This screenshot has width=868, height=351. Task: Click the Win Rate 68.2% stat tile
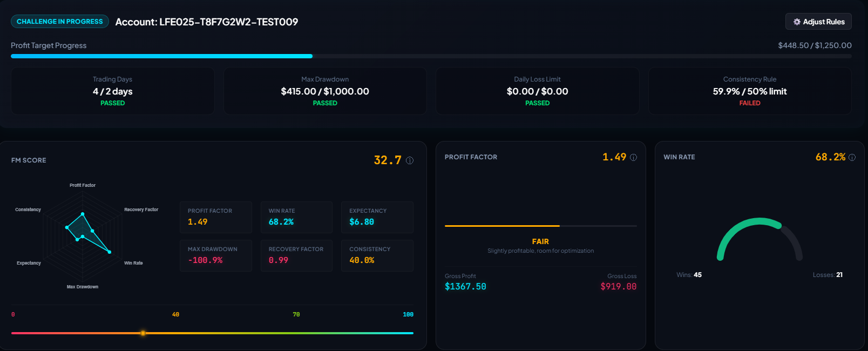point(296,217)
